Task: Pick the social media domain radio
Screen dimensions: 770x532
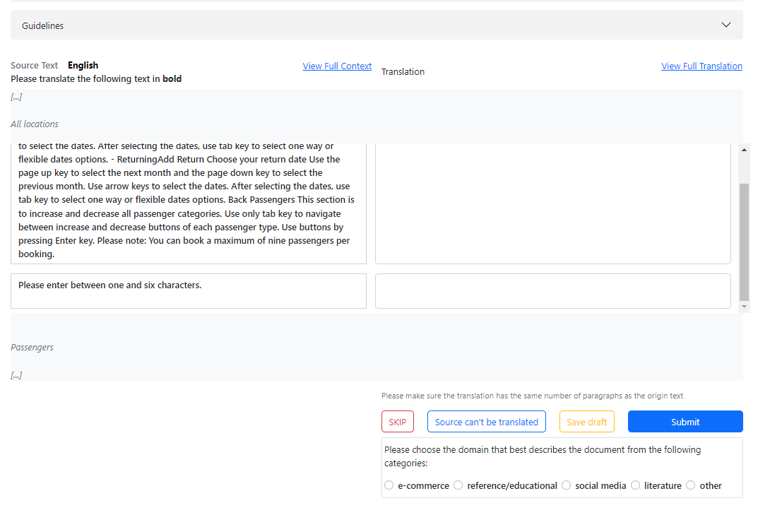Action: click(567, 485)
